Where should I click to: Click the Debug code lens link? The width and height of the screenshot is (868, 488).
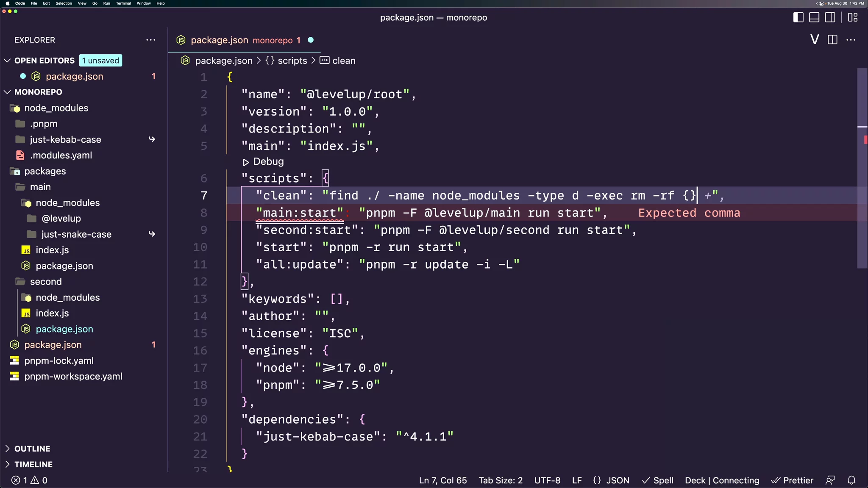(268, 162)
